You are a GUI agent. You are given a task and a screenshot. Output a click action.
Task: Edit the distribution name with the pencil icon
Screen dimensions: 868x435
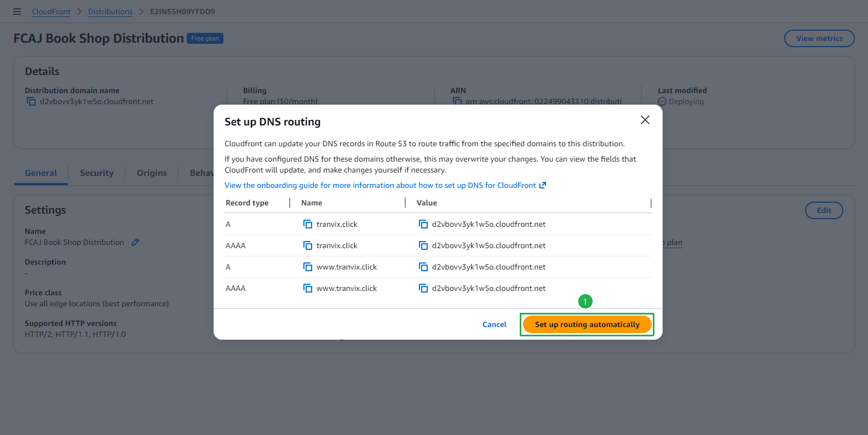tap(135, 242)
